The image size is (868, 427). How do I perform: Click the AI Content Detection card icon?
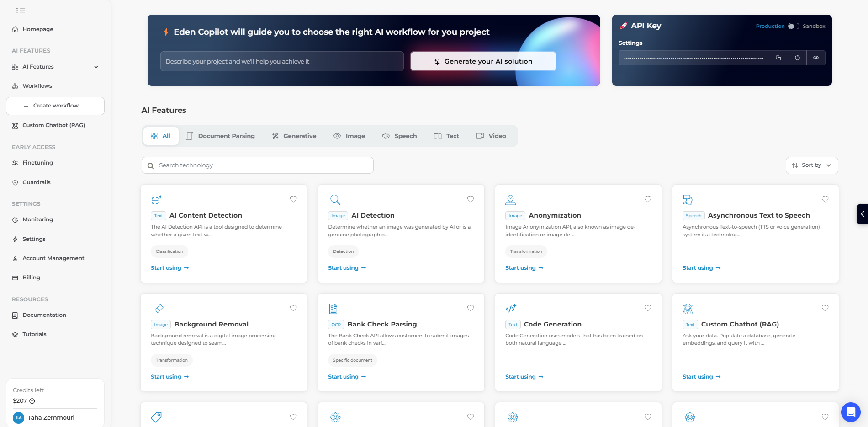156,200
